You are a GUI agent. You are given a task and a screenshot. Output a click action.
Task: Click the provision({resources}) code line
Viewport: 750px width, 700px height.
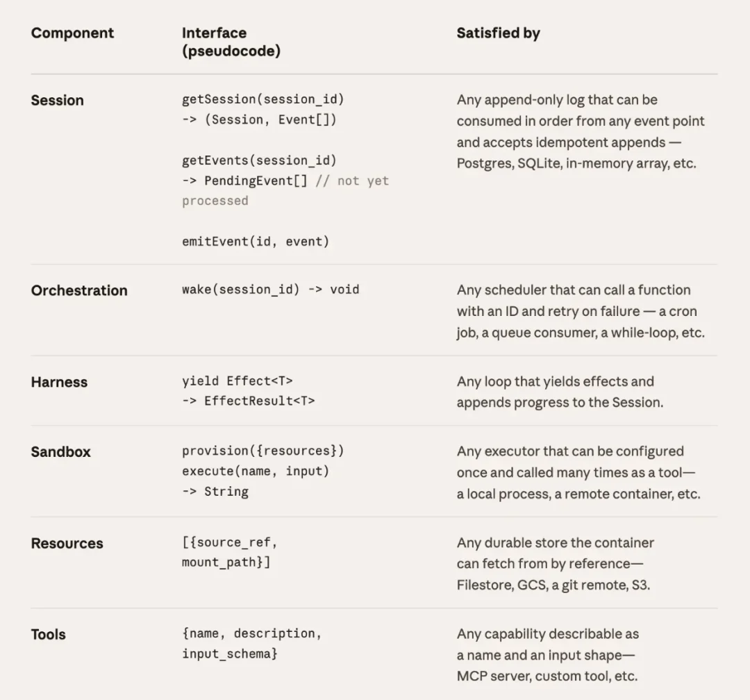click(262, 451)
